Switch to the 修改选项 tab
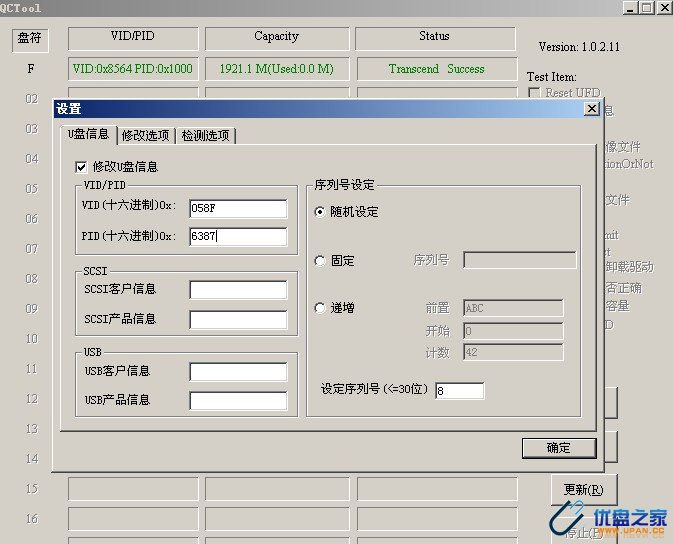673x544 pixels. 145,135
